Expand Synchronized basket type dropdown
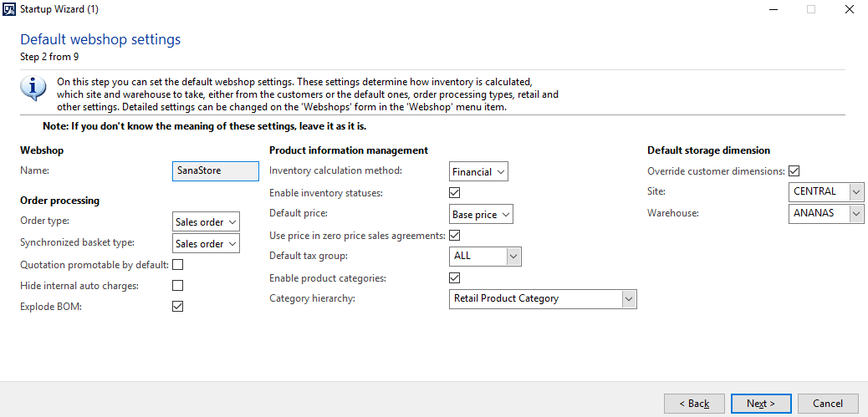 [x=206, y=243]
